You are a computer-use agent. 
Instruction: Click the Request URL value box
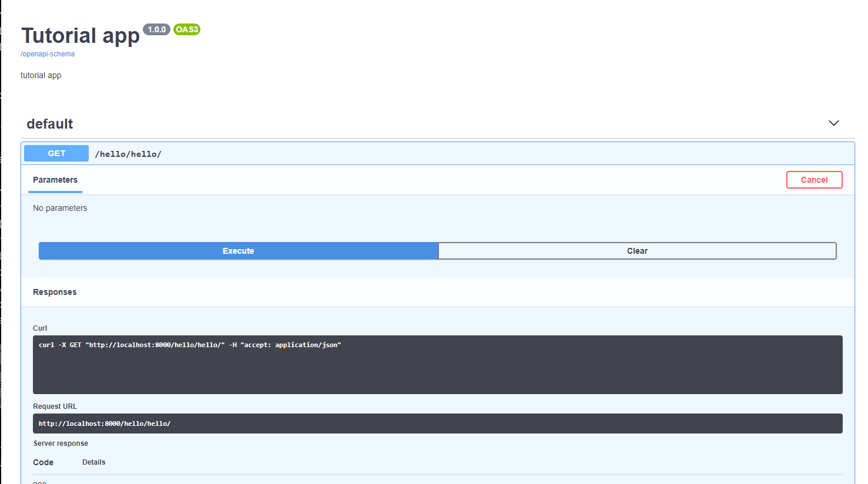click(437, 423)
